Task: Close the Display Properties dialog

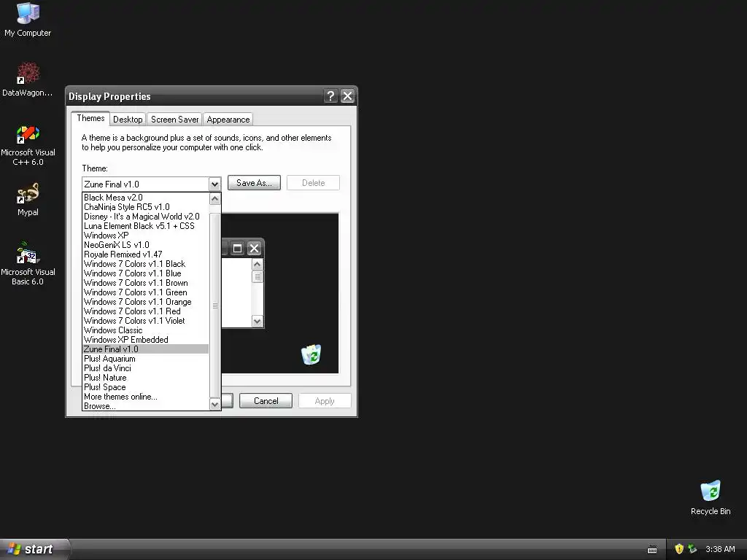Action: [x=348, y=96]
